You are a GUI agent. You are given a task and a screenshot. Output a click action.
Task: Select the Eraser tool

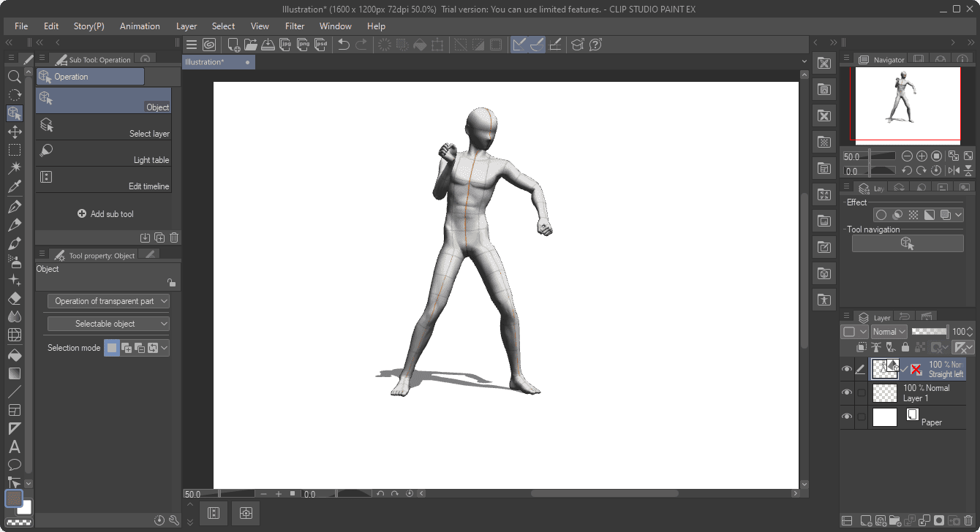(x=14, y=298)
